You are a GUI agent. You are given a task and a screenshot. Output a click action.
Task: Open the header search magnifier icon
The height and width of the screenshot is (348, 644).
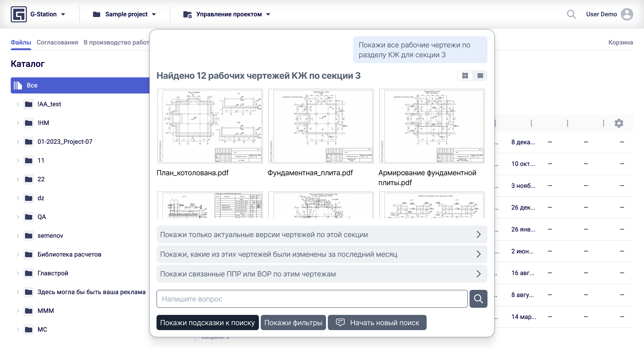coord(571,14)
